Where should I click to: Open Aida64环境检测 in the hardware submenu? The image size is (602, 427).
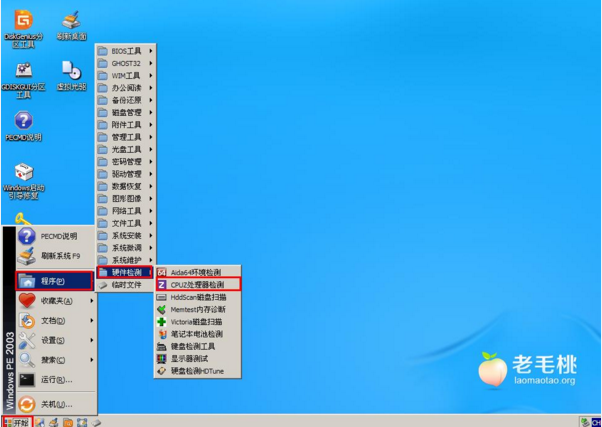[197, 272]
